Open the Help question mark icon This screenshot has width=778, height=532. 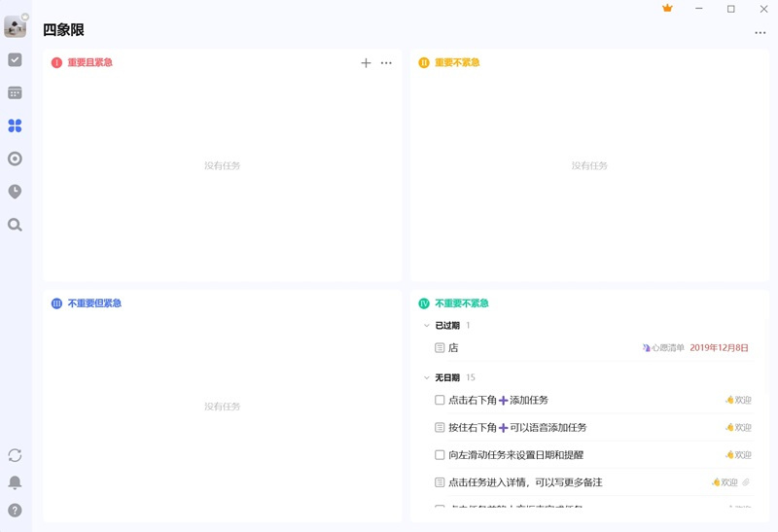[x=15, y=510]
